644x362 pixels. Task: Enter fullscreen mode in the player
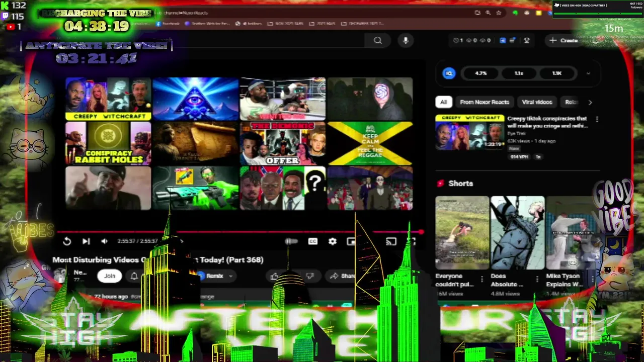tap(413, 241)
